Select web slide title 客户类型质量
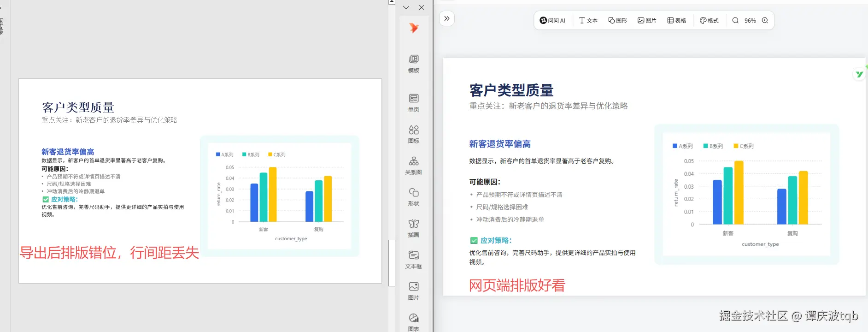 click(511, 90)
